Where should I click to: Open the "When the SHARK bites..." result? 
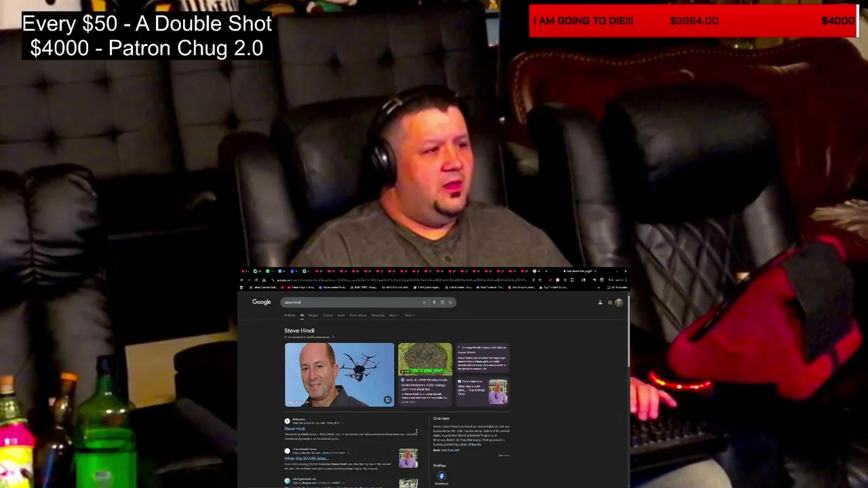pyautogui.click(x=306, y=459)
